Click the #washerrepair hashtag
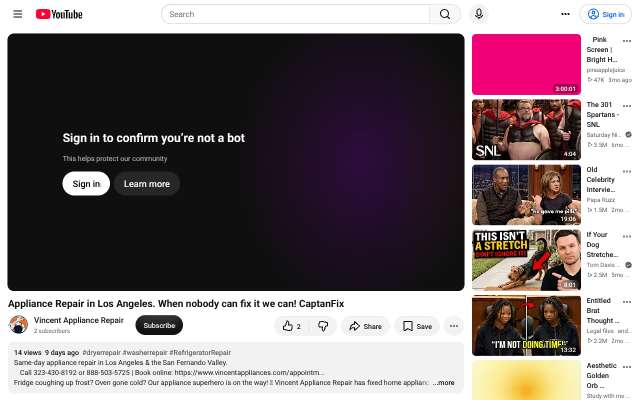The image size is (640, 400). [x=145, y=353]
